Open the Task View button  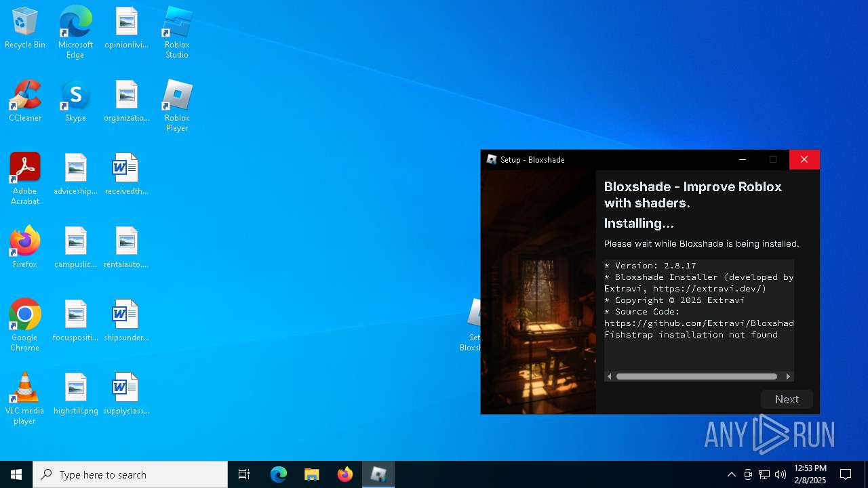pos(244,474)
